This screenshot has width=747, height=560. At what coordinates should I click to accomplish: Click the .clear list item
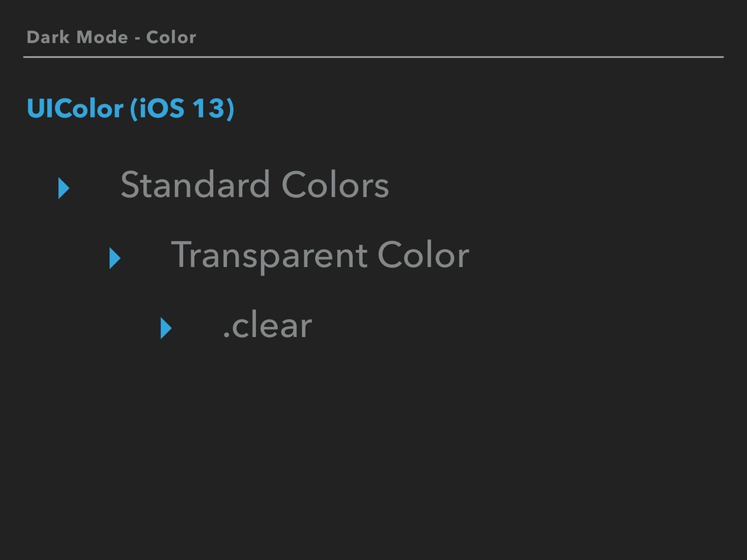(x=267, y=326)
